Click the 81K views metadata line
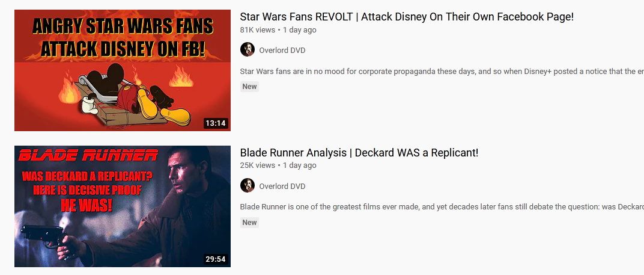 [278, 29]
